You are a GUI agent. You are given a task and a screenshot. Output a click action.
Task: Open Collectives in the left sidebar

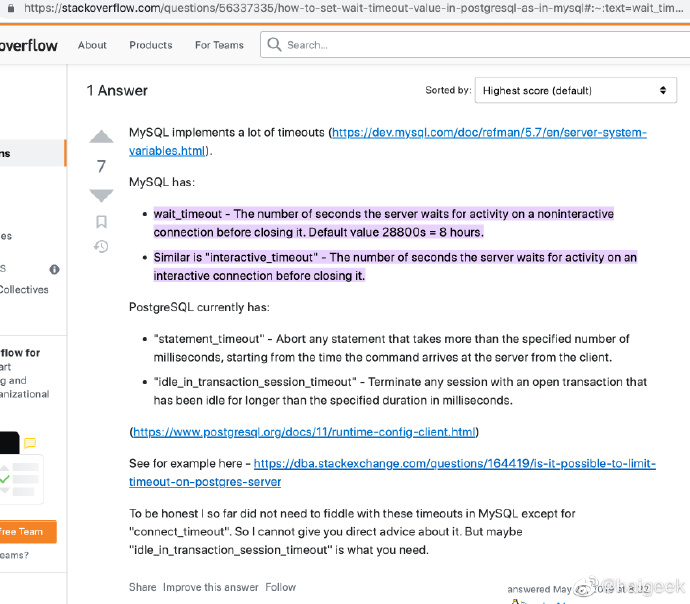tap(24, 289)
